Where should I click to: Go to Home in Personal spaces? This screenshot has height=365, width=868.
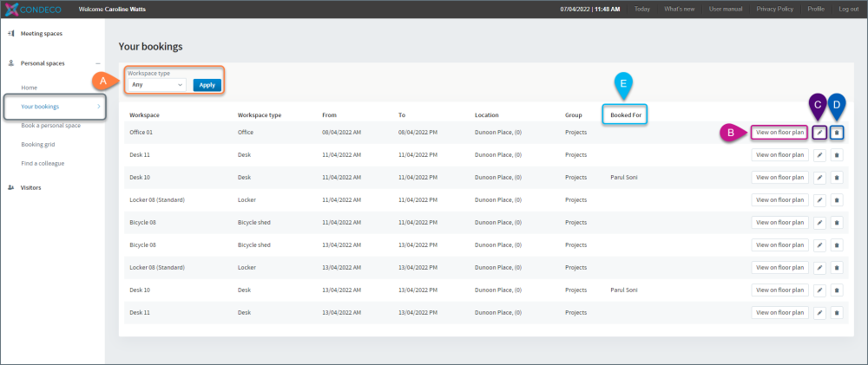pos(29,88)
